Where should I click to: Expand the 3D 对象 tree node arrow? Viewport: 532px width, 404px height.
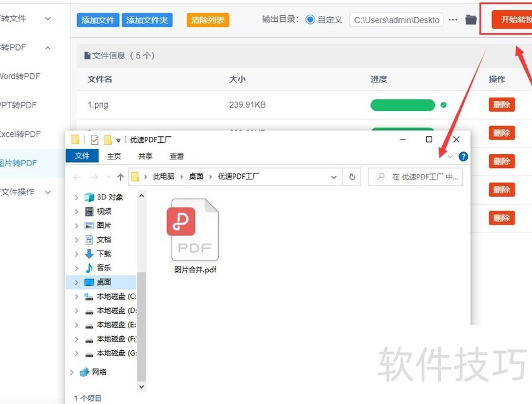[x=76, y=197]
